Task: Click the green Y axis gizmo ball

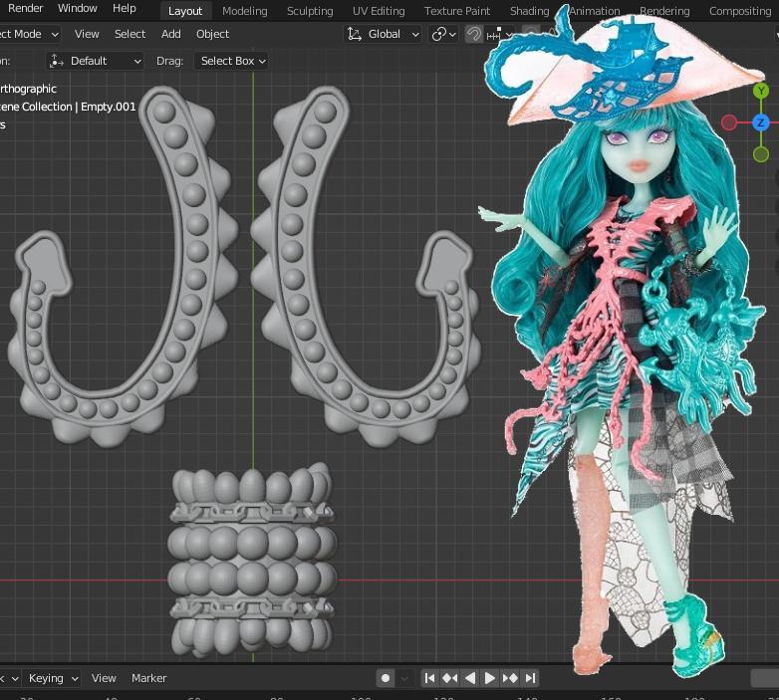Action: tap(761, 92)
